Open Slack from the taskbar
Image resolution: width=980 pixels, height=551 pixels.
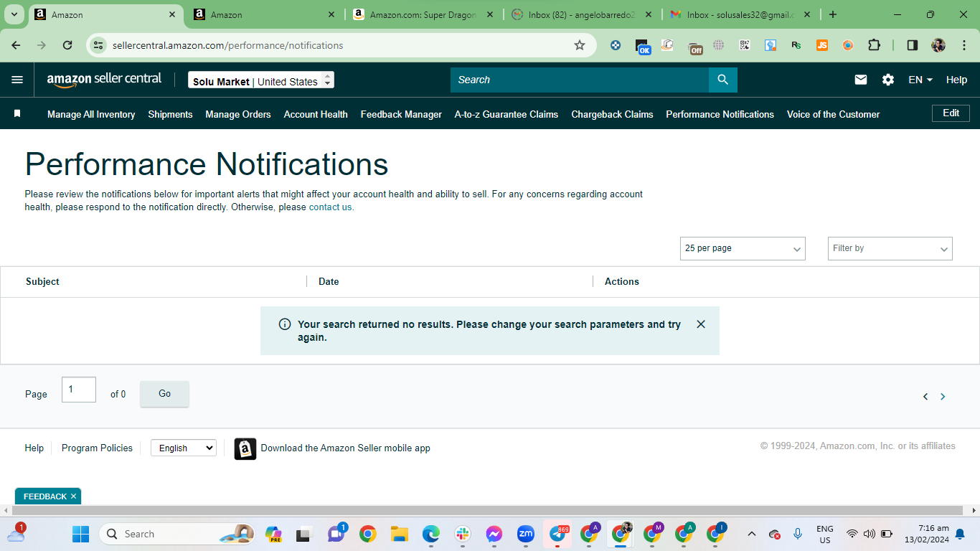[x=462, y=534]
